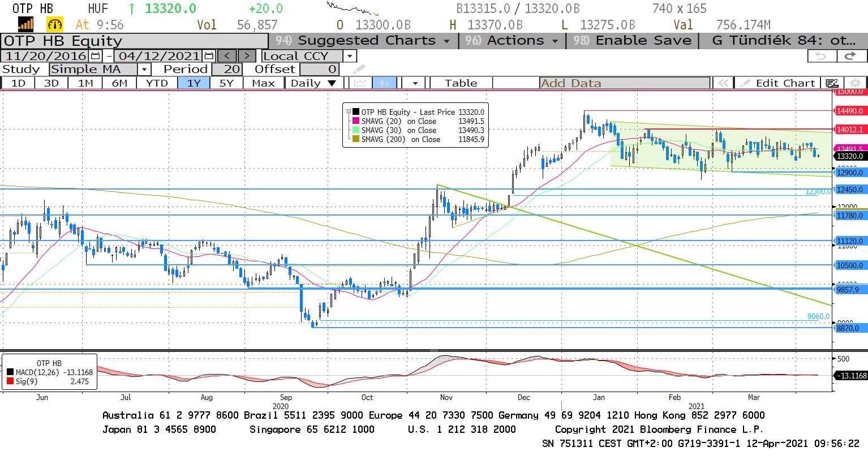Click the 12900.0 price level label
868x460 pixels.
[850, 173]
